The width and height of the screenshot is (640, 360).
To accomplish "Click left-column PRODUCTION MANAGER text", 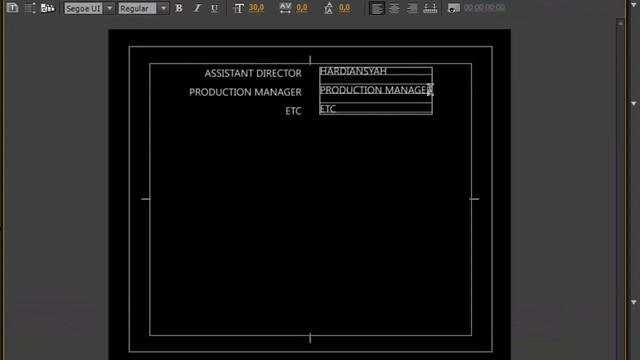I will click(x=245, y=92).
